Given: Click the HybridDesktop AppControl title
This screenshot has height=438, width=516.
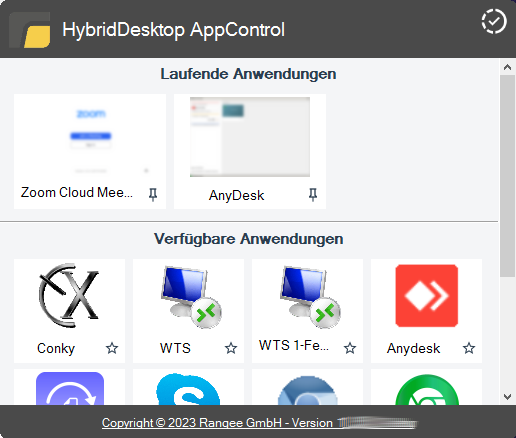Looking at the screenshot, I should [173, 30].
